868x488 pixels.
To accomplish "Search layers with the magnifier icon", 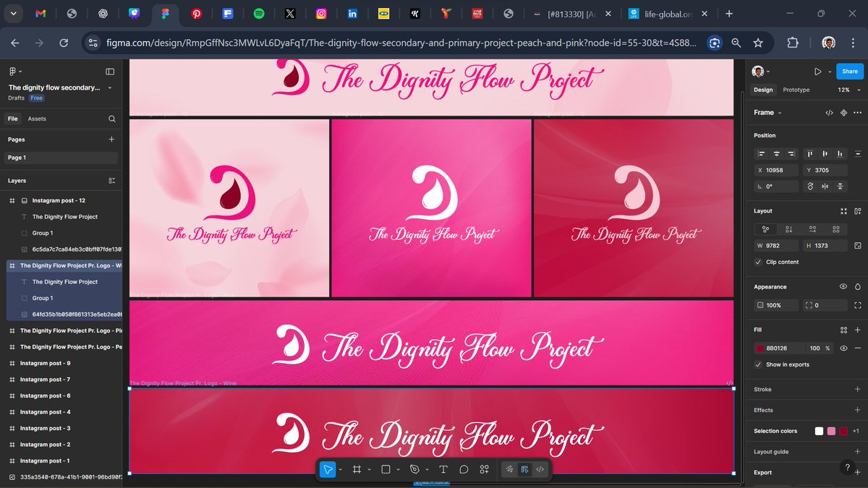I will [111, 119].
